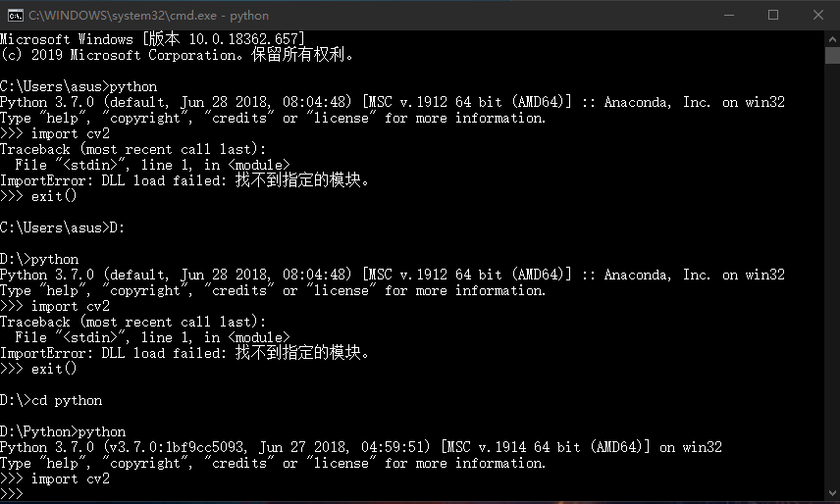Click the Microsoft Windows version line
The height and width of the screenshot is (504, 840).
coord(152,39)
